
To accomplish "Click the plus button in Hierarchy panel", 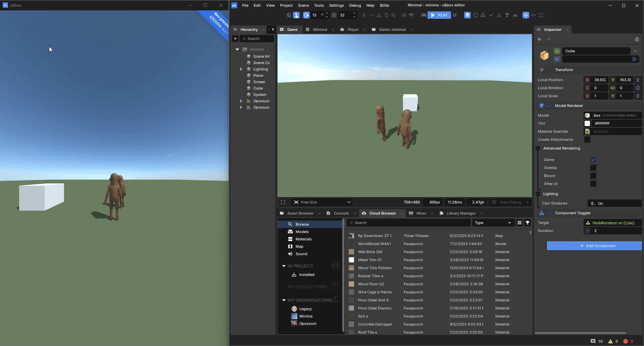I will click(x=235, y=39).
